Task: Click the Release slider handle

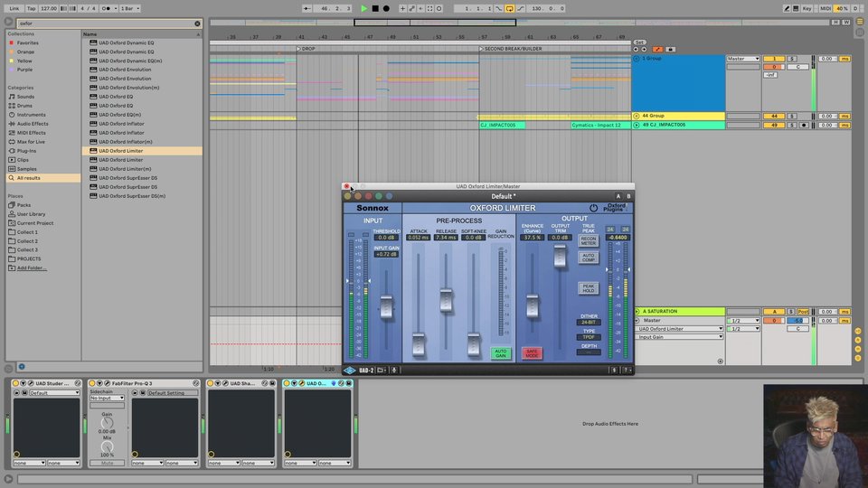Action: [446, 300]
